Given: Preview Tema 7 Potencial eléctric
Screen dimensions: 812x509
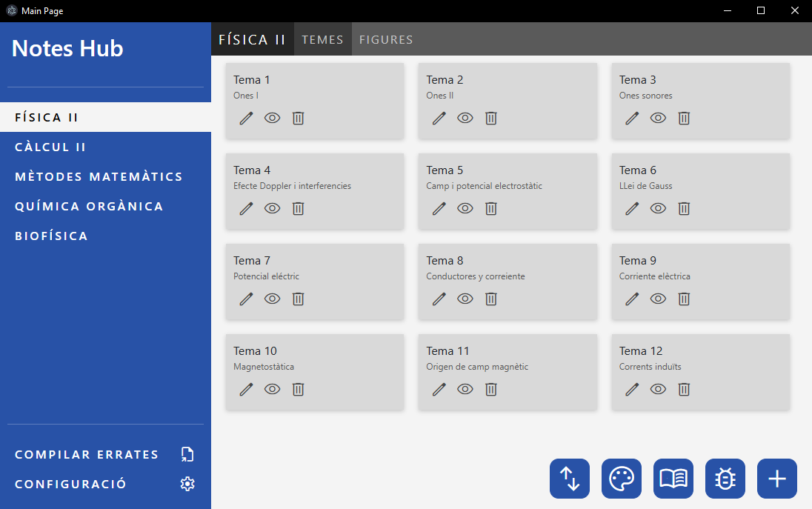Looking at the screenshot, I should 272,299.
